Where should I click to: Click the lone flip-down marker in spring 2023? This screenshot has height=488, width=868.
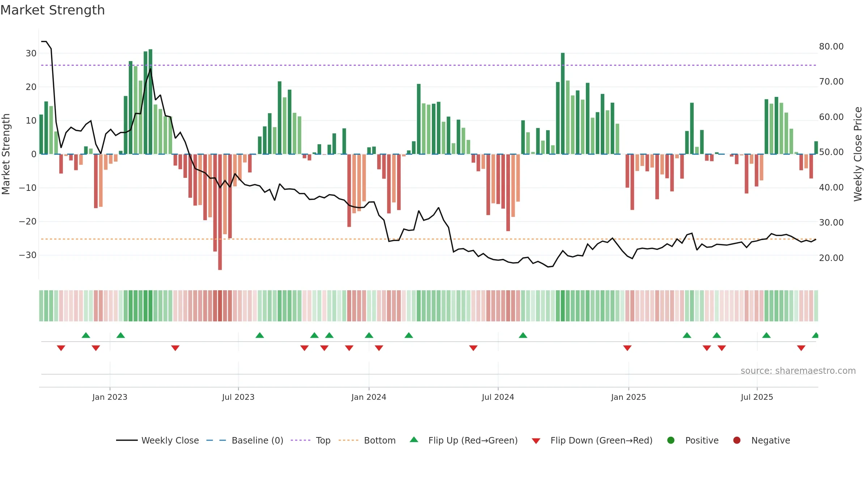click(175, 348)
